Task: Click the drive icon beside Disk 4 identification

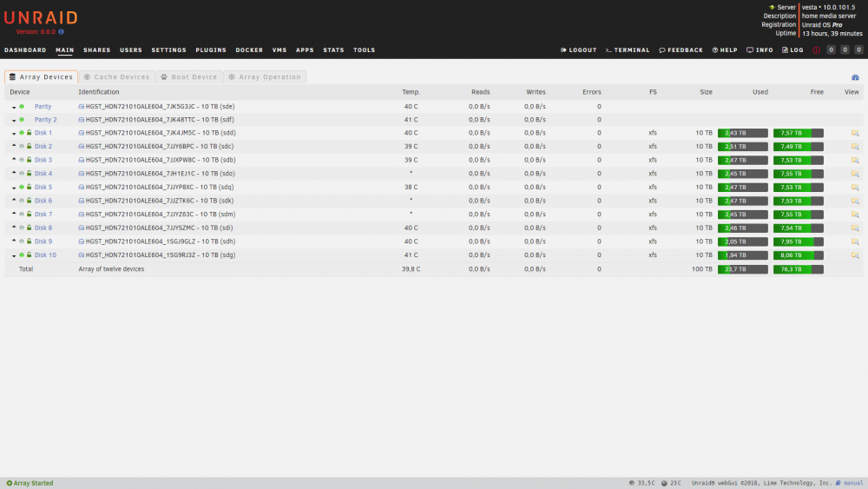Action: (x=82, y=174)
